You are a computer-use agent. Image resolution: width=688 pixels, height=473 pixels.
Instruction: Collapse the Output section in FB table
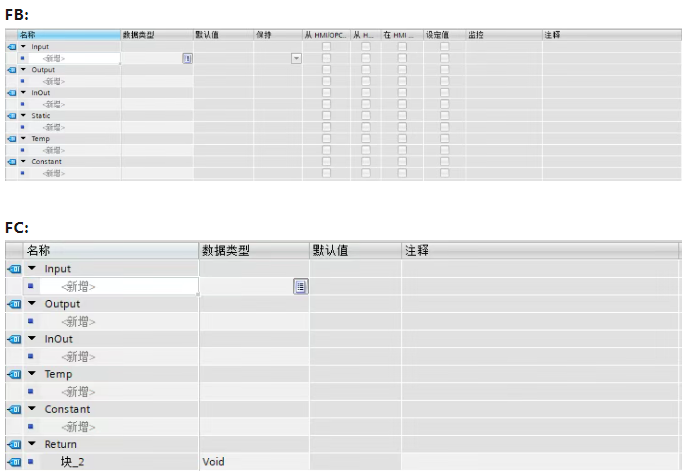(23, 69)
